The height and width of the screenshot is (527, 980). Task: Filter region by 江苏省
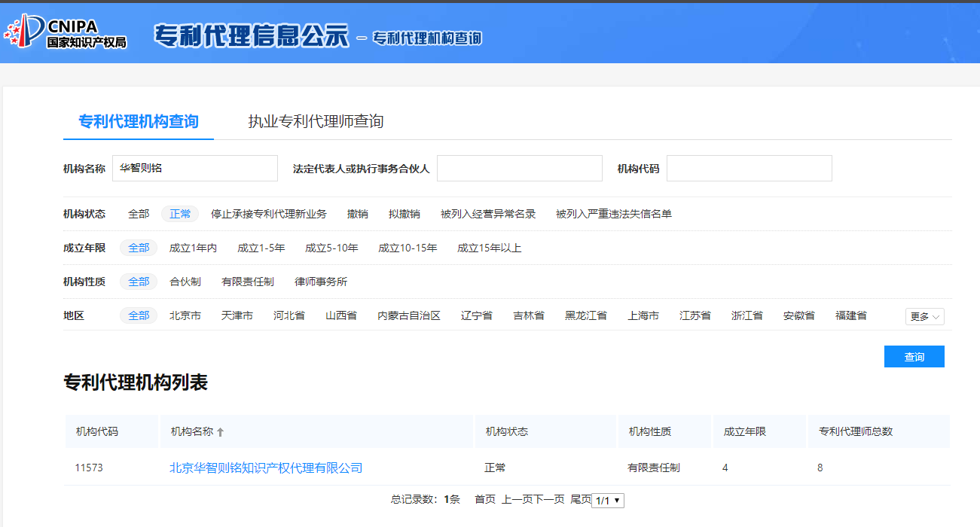(x=695, y=315)
